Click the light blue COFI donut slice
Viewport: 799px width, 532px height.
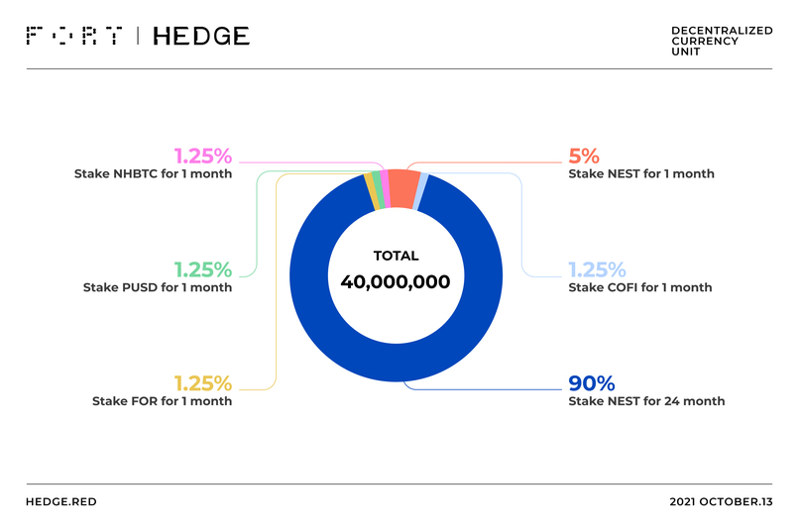pyautogui.click(x=421, y=192)
